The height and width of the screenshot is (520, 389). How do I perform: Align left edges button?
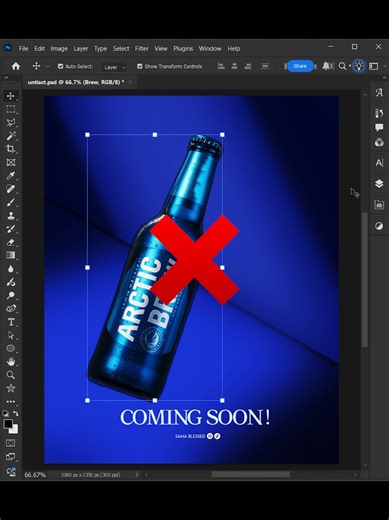[x=221, y=66]
